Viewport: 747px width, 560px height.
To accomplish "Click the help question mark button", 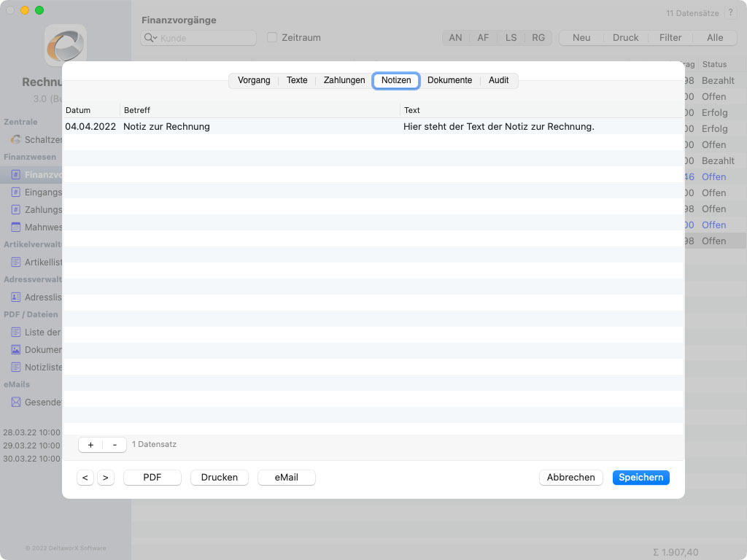I will pyautogui.click(x=731, y=13).
